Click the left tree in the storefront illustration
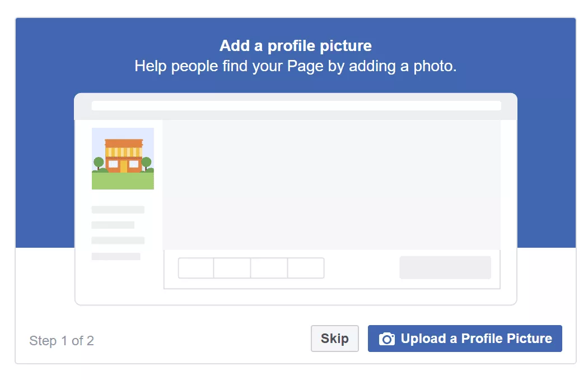Image resolution: width=588 pixels, height=380 pixels. [x=99, y=163]
